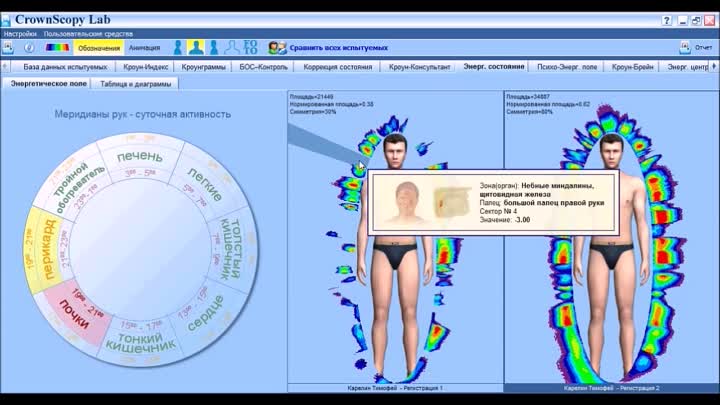The width and height of the screenshot is (720, 405).
Task: Select the highlighted front-view silhouette icon
Action: [x=196, y=47]
